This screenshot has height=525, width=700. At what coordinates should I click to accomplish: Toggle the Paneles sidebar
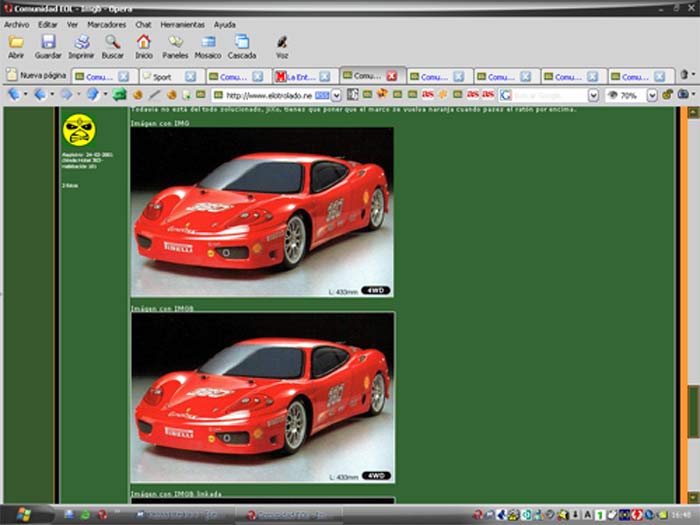[x=176, y=42]
